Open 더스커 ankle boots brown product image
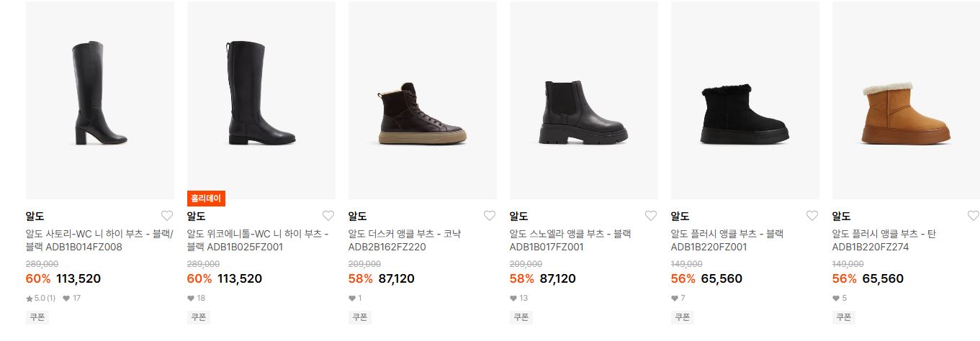 423,100
